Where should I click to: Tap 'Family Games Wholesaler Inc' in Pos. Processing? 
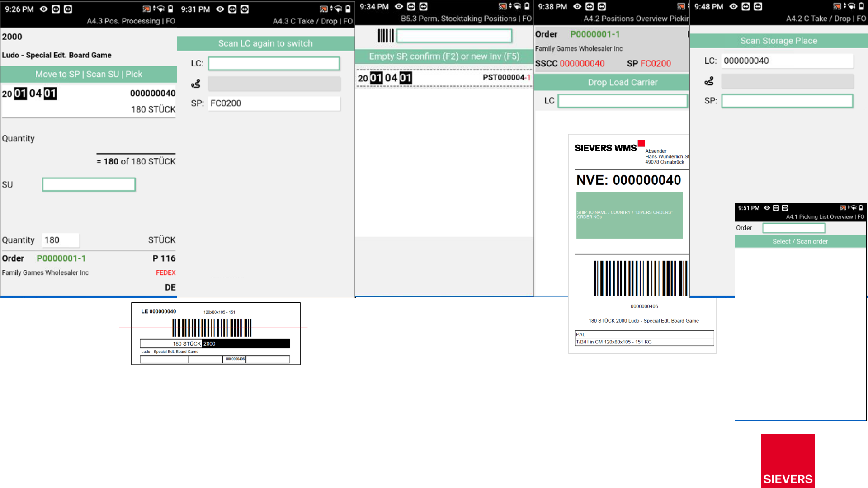coord(45,273)
